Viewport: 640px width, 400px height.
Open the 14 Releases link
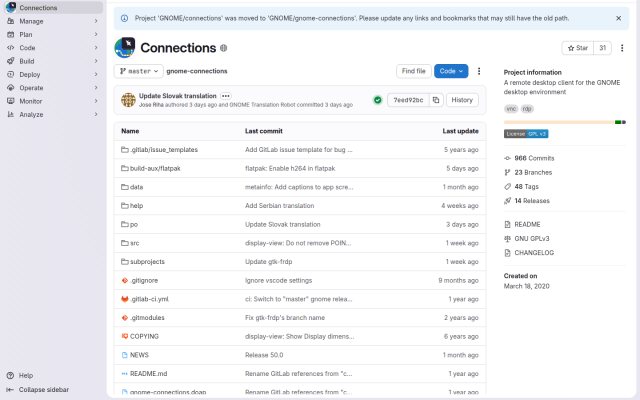[527, 201]
